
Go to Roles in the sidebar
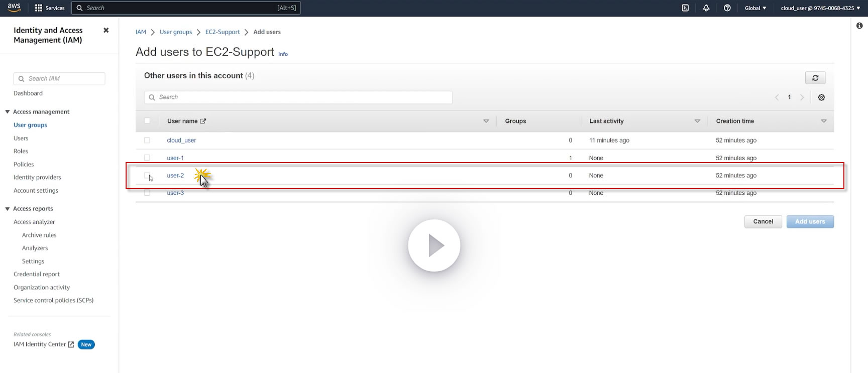tap(21, 151)
